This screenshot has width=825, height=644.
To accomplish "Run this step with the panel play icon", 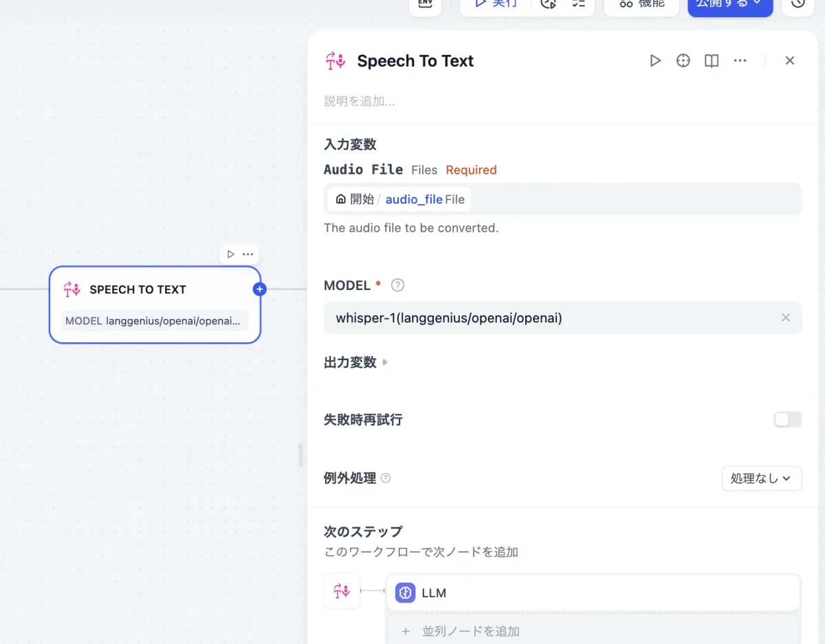I will [x=655, y=61].
